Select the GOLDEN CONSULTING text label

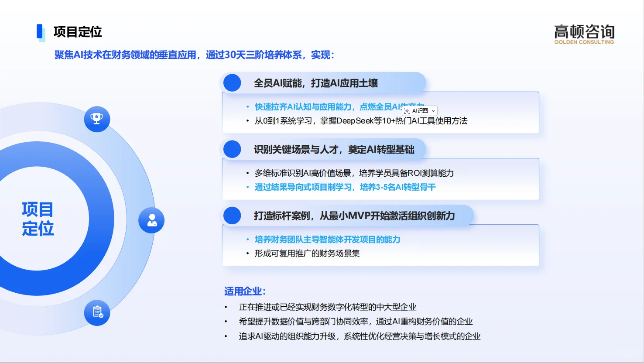click(x=584, y=42)
